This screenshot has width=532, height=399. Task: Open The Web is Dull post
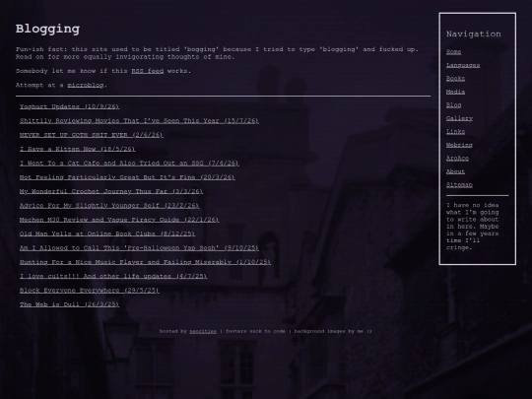(70, 304)
